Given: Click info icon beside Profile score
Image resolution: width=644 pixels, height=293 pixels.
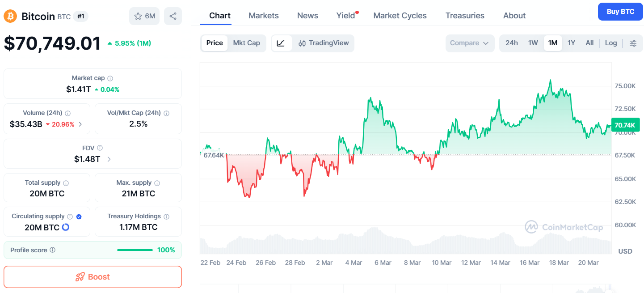Looking at the screenshot, I should coord(53,250).
